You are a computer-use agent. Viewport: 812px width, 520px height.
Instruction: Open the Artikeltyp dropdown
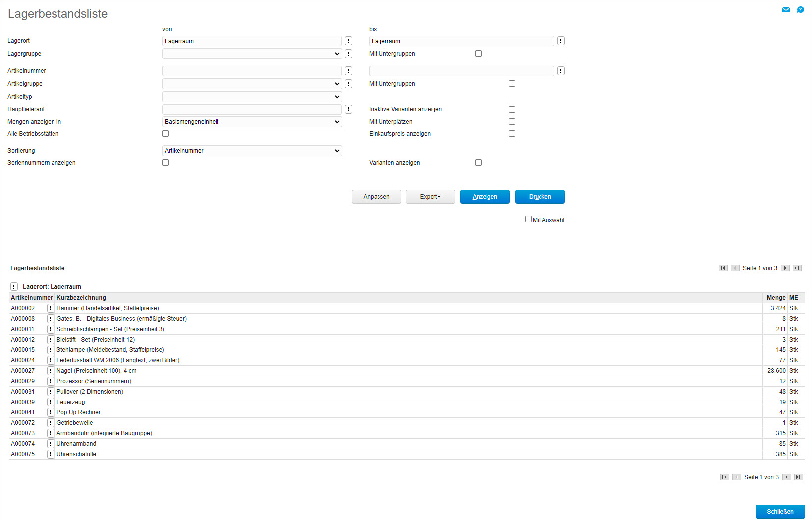pos(252,97)
